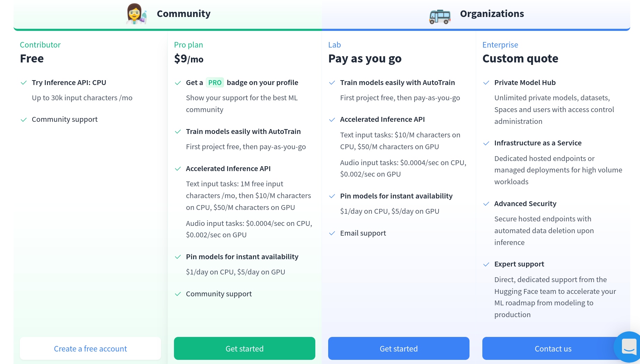Click the Contact us button
The height and width of the screenshot is (364, 640).
coord(552,348)
